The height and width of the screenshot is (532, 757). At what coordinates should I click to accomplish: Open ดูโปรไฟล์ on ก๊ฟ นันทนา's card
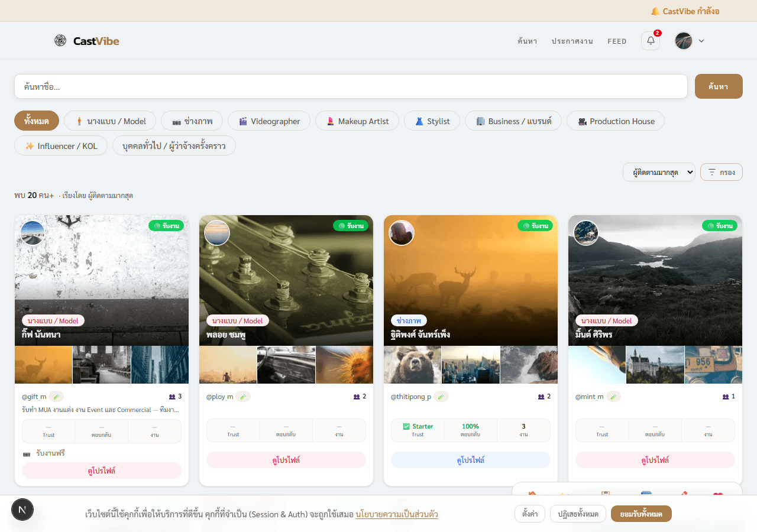click(102, 471)
